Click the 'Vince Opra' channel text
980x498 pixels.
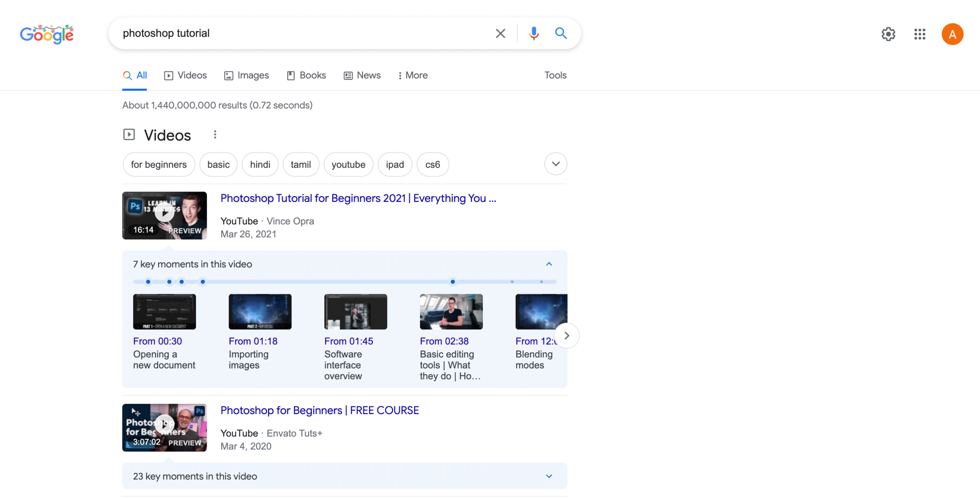coord(290,221)
